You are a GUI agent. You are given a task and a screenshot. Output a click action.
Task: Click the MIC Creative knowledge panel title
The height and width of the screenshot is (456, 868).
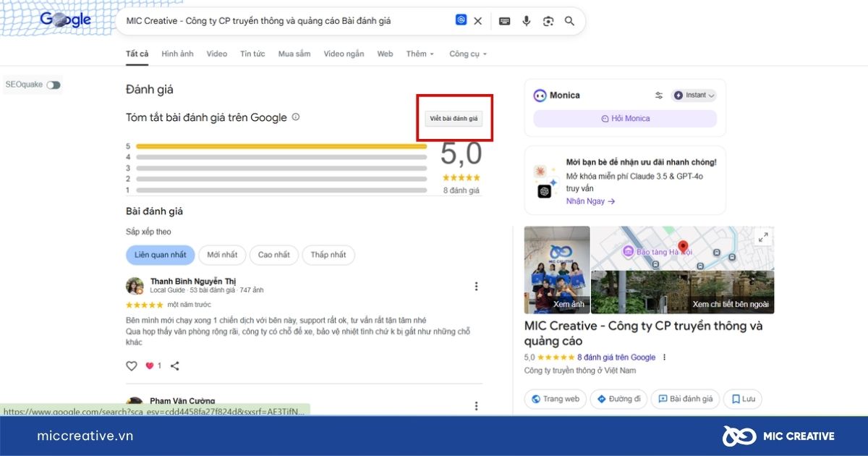(644, 334)
